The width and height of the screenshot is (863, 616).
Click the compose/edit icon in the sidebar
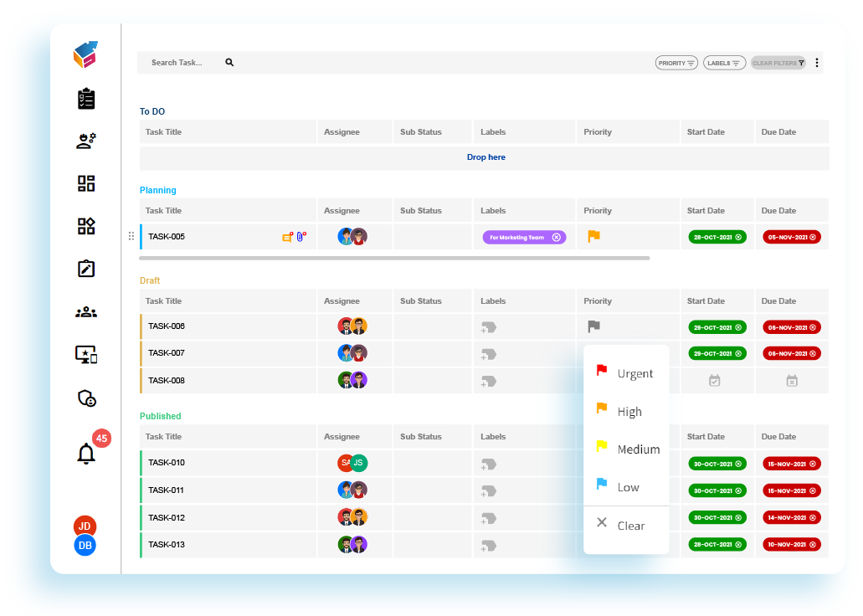click(x=85, y=268)
